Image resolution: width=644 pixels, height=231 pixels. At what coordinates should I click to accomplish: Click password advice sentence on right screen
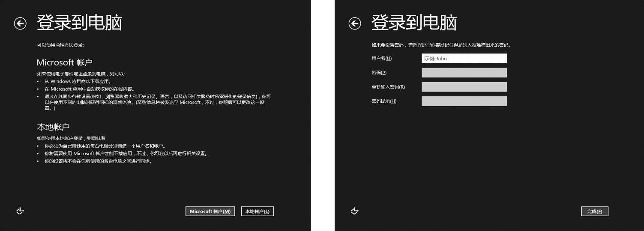[x=441, y=45]
